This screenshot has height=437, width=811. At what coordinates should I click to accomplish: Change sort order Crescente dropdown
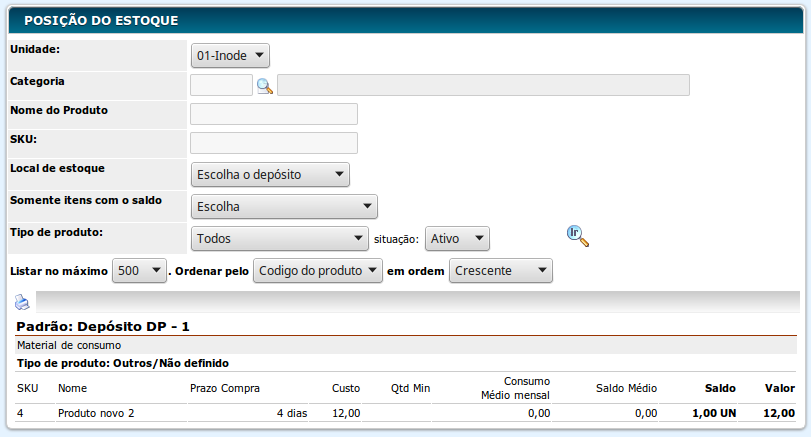coord(500,271)
